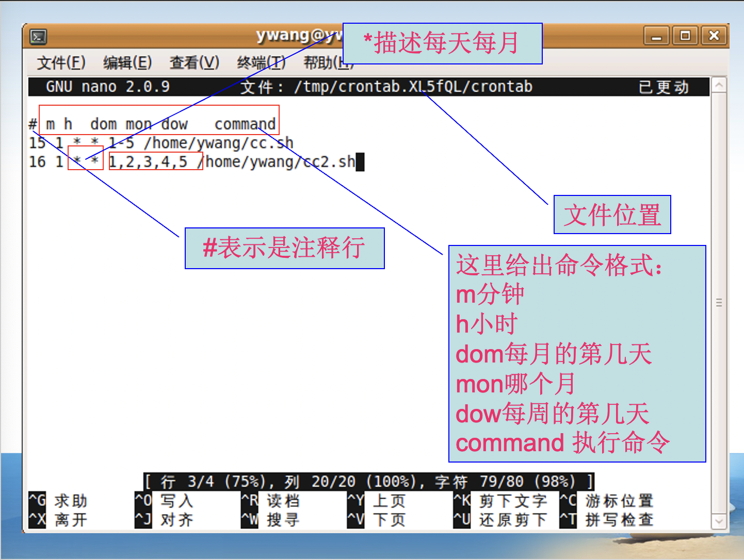The image size is (744, 560).
Task: Open the 终端(T) menu
Action: 261,63
